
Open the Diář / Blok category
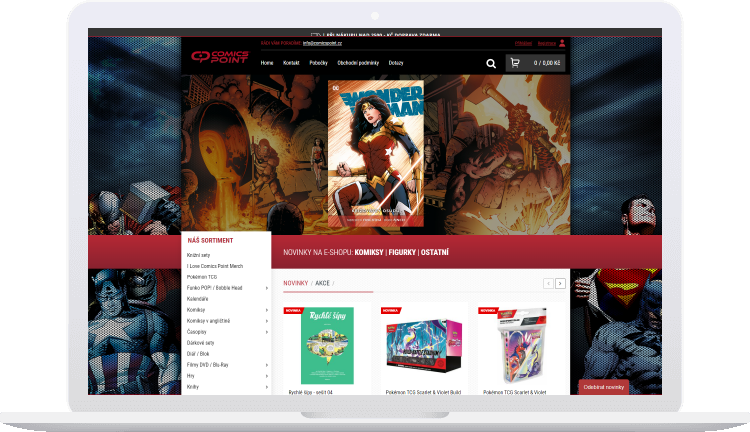coord(198,354)
